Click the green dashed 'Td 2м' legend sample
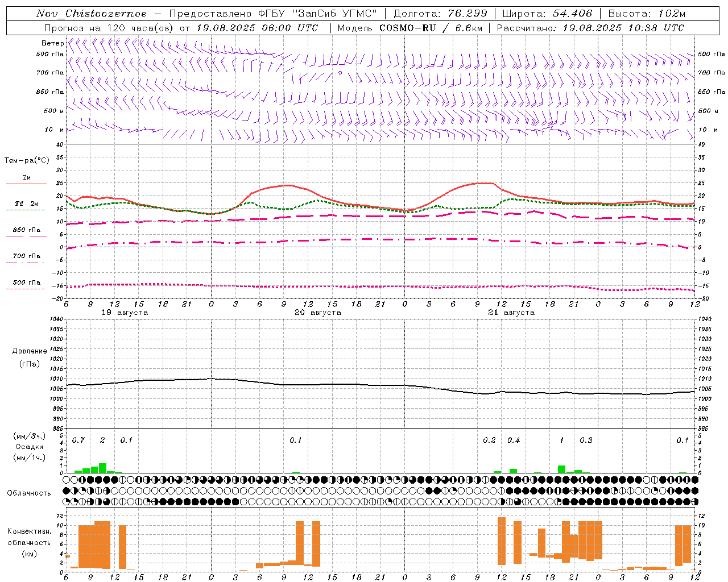The width and height of the screenshot is (728, 582). (25, 210)
